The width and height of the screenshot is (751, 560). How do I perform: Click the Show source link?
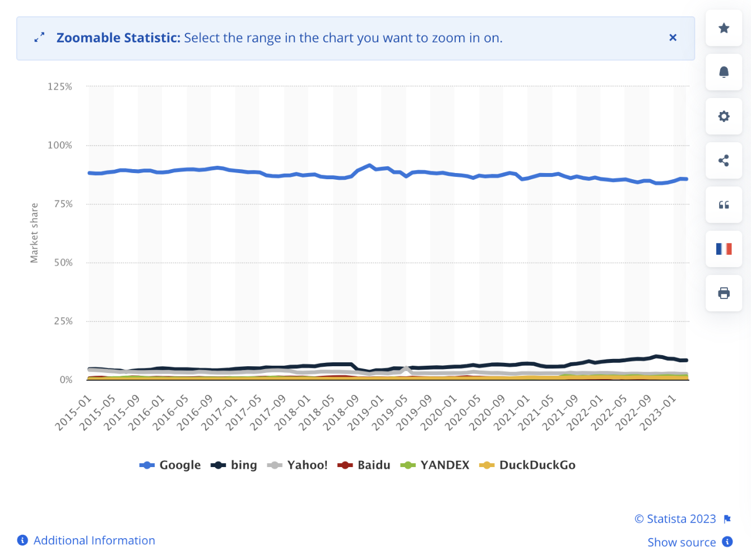(682, 542)
